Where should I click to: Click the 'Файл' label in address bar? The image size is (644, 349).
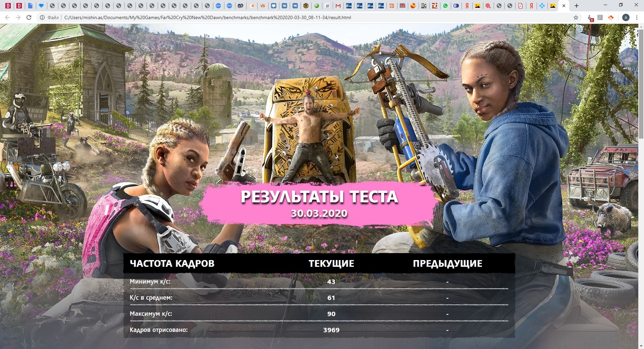(53, 17)
